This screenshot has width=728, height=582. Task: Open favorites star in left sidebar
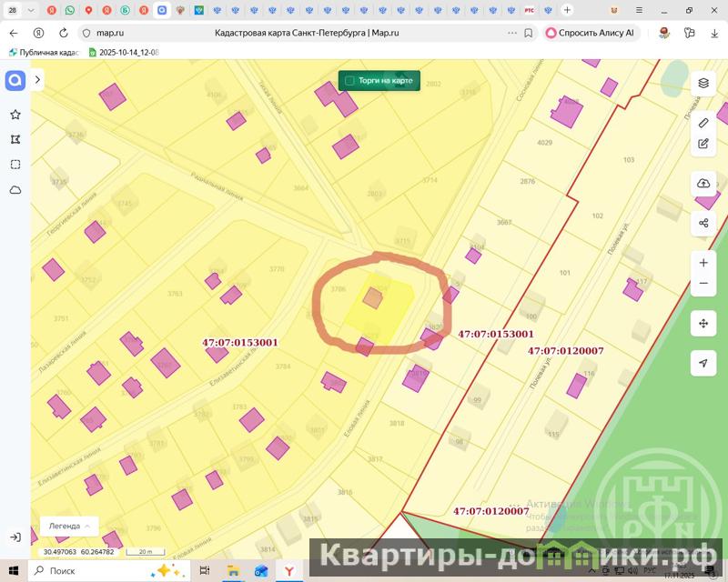pyautogui.click(x=15, y=115)
